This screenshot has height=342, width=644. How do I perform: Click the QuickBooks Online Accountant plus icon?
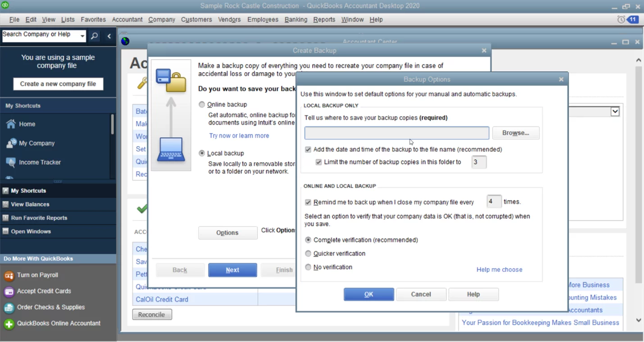[9, 324]
